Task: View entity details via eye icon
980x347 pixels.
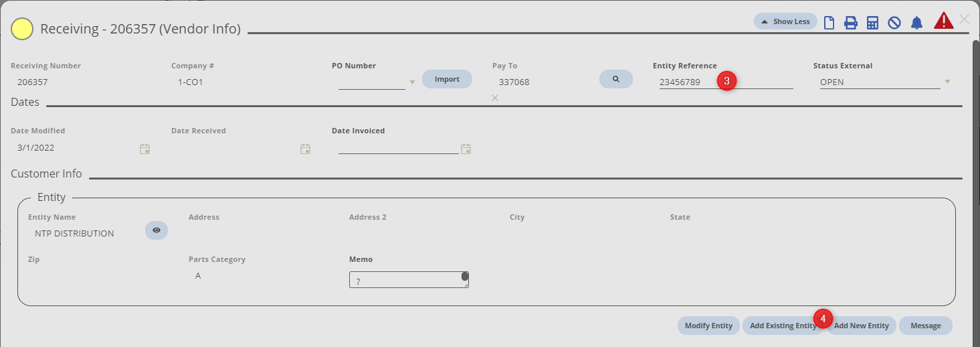Action: pos(157,230)
